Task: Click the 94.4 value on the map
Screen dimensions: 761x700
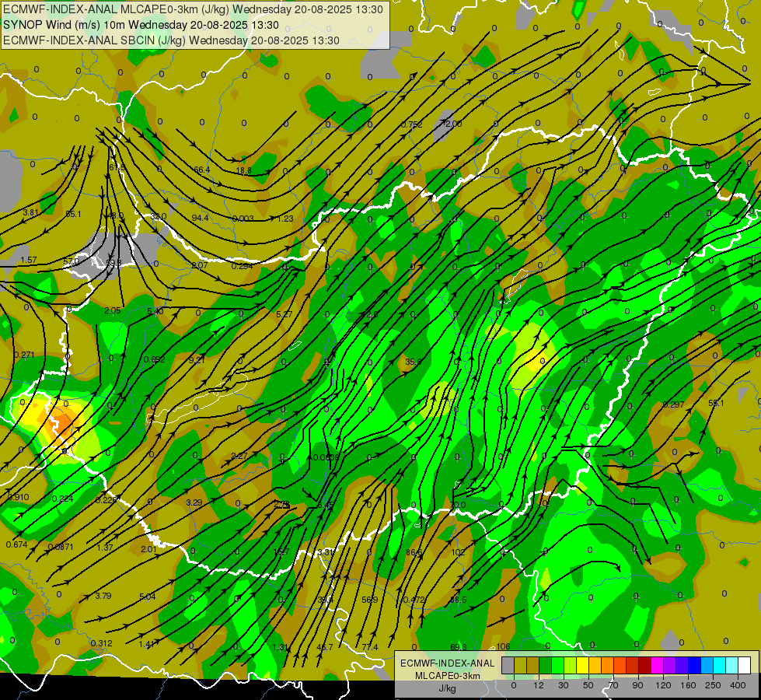Action: click(x=200, y=218)
